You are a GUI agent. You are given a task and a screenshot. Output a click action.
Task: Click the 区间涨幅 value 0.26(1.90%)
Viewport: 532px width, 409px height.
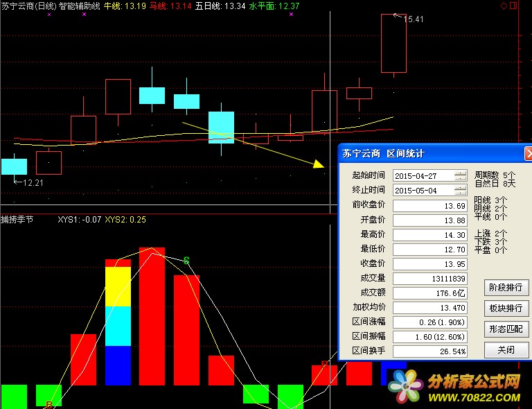tap(430, 322)
